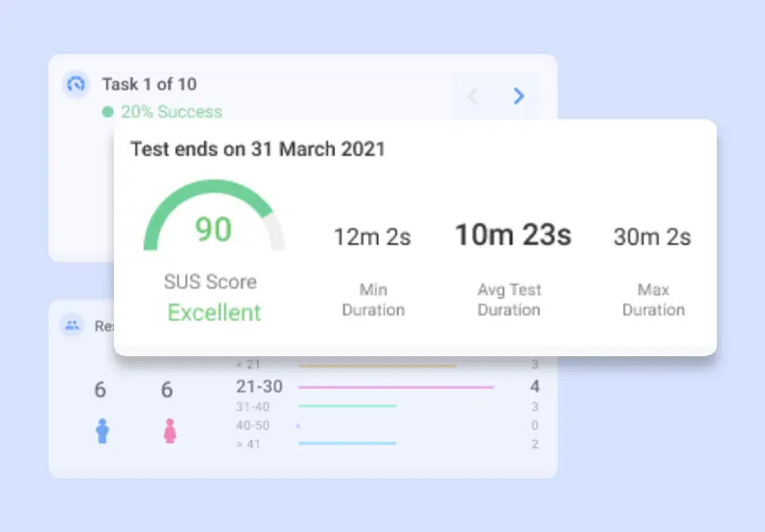Click the blue male figure icon
The image size is (765, 532).
102,430
